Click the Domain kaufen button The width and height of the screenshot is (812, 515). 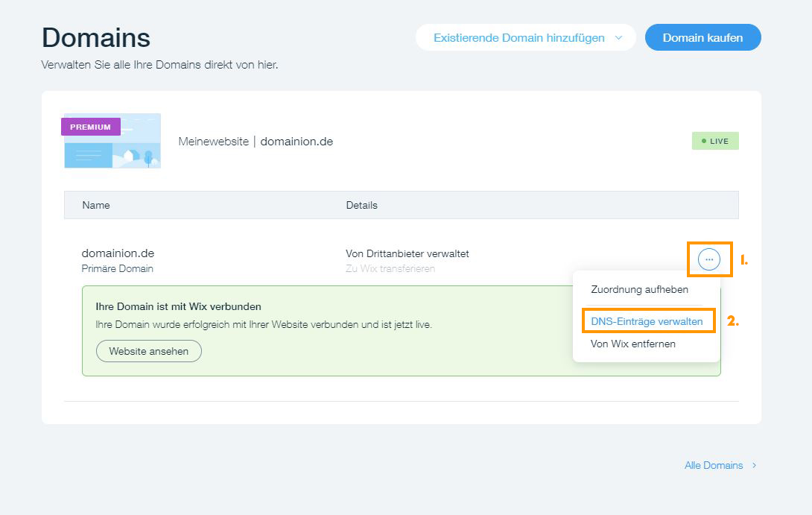pos(702,37)
